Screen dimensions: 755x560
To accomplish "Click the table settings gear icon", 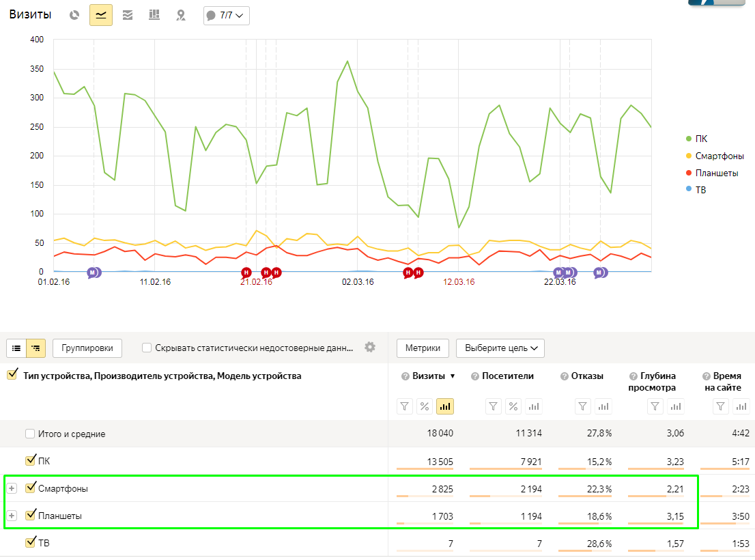I will (x=370, y=347).
